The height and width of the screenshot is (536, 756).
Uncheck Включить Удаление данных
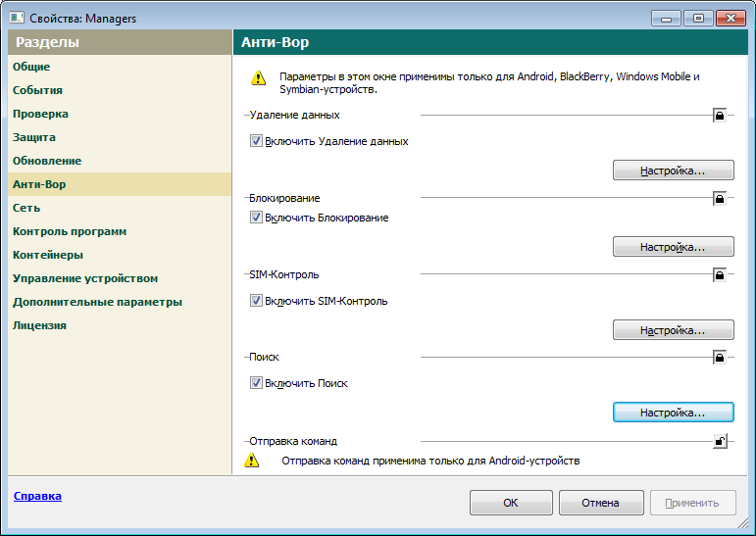[x=257, y=141]
